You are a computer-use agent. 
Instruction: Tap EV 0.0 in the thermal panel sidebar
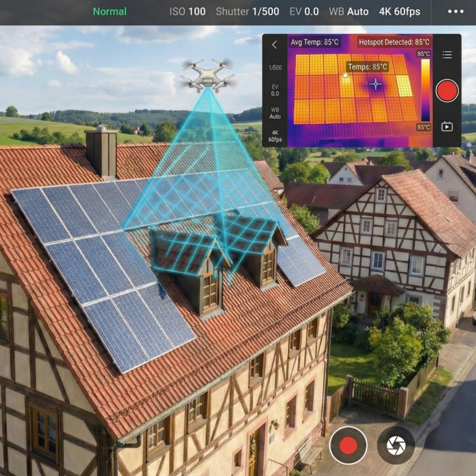(275, 90)
